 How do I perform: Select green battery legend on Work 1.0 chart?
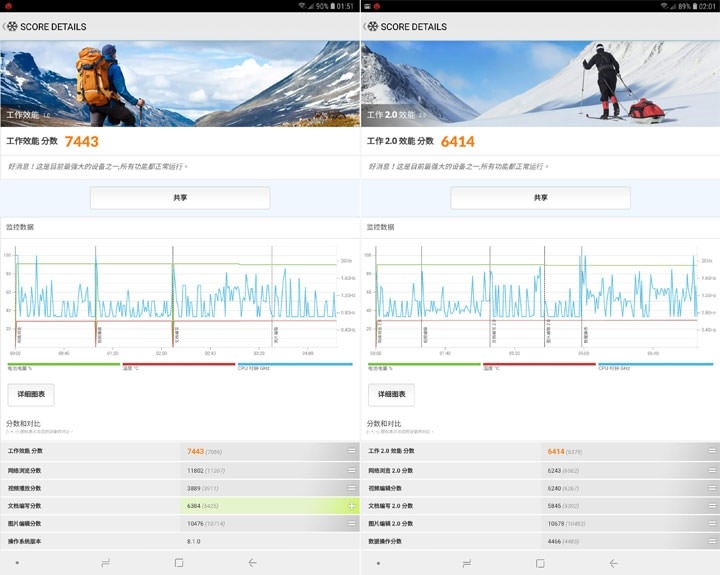click(x=63, y=366)
